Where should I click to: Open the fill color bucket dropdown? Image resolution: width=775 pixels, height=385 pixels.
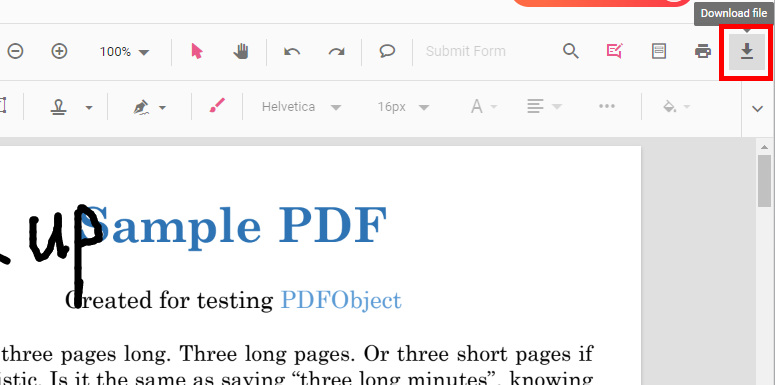(x=676, y=106)
